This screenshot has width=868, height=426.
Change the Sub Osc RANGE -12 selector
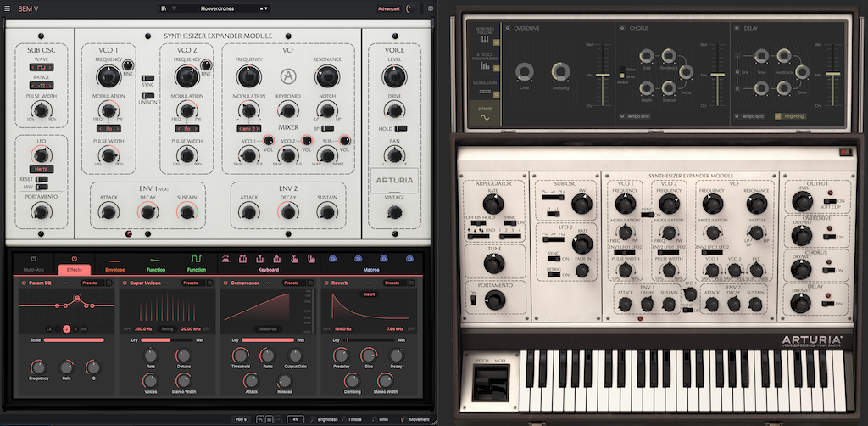tap(42, 86)
